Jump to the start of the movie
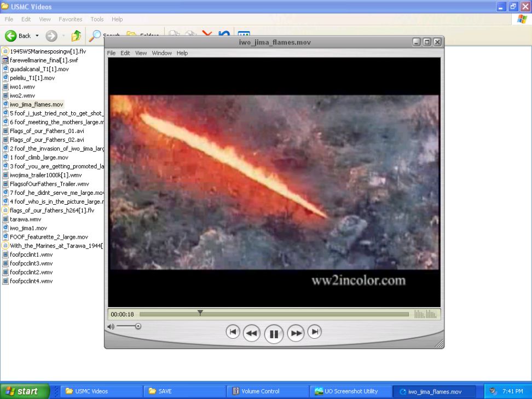 click(233, 332)
